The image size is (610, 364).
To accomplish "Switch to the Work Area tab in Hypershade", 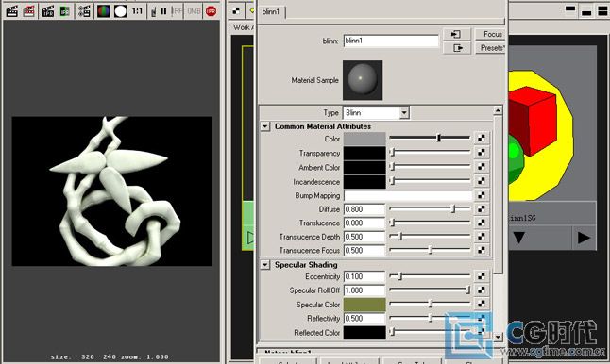I will click(x=244, y=27).
